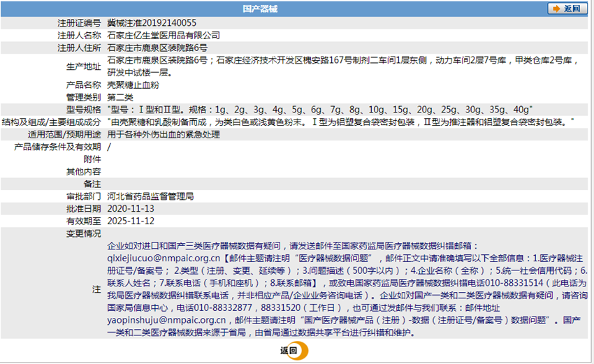Click the 其他内容 label
Screen dimensions: 594x364
84,172
